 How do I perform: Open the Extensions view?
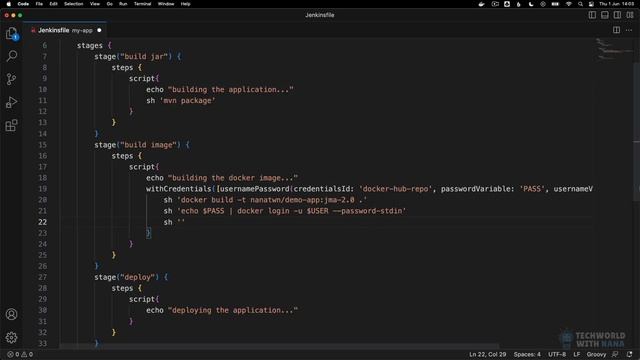[11, 125]
